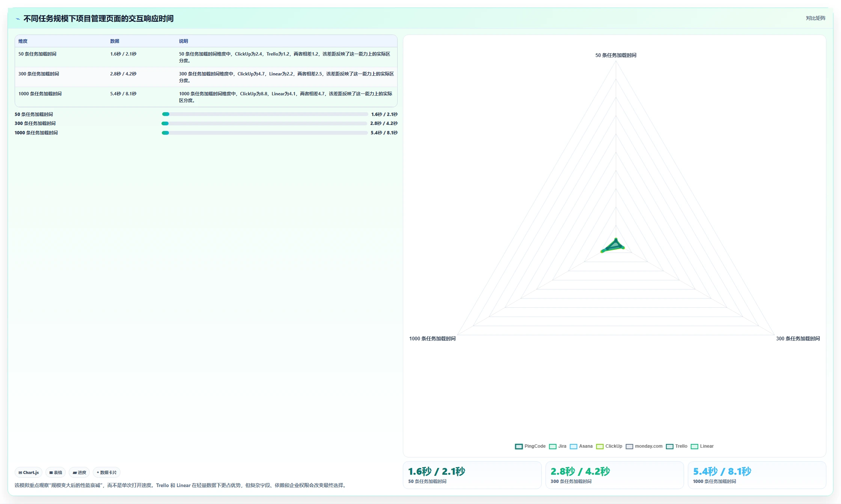Click the 数据卡片 tag chip
841x504 pixels.
(x=107, y=472)
